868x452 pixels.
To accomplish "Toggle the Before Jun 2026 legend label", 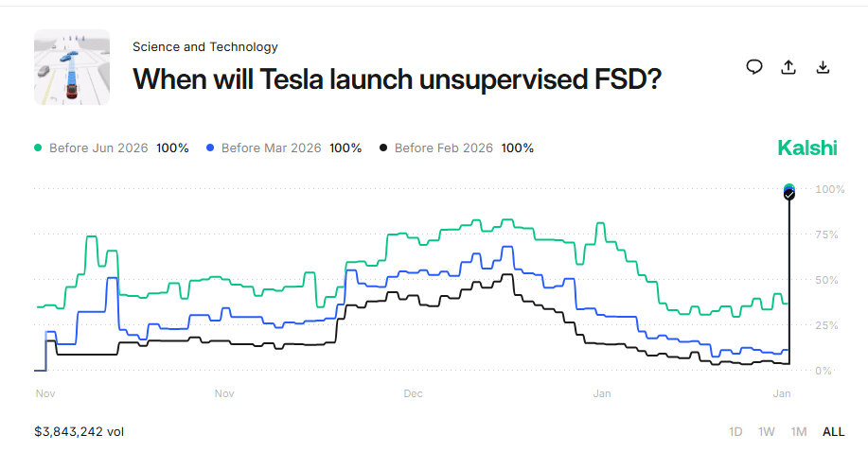I will [x=98, y=148].
